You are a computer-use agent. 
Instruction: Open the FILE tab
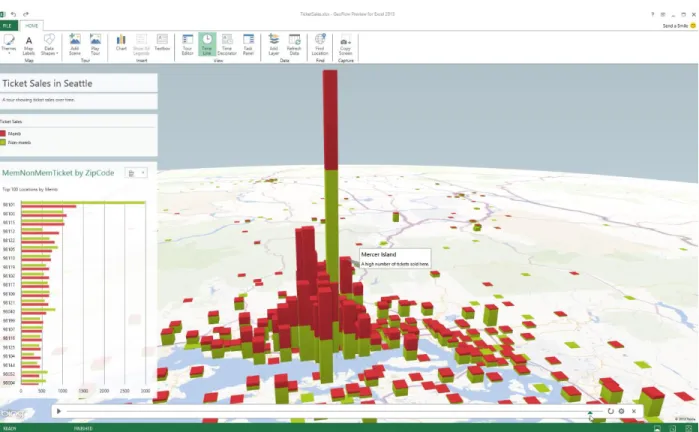click(8, 26)
